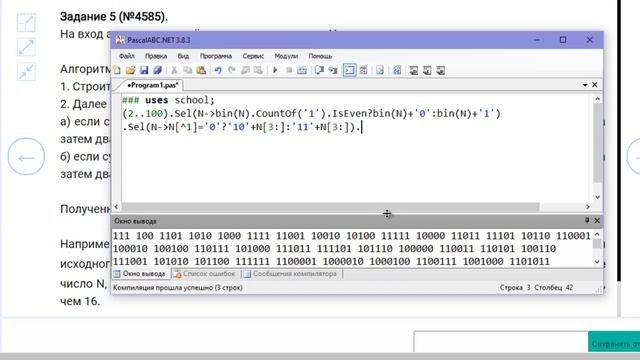The image size is (640, 360).
Task: Run the program with the green play icon
Action: 275,70
